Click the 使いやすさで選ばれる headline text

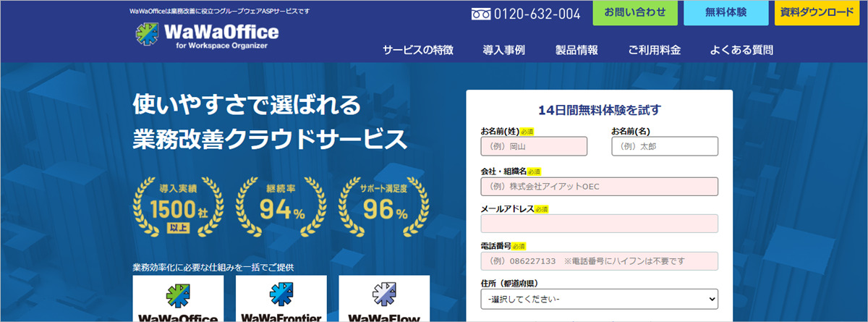247,105
